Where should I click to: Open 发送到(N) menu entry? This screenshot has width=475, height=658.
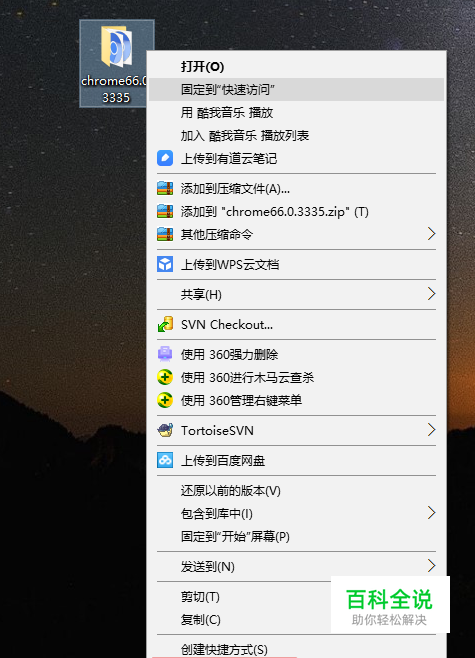pos(296,567)
